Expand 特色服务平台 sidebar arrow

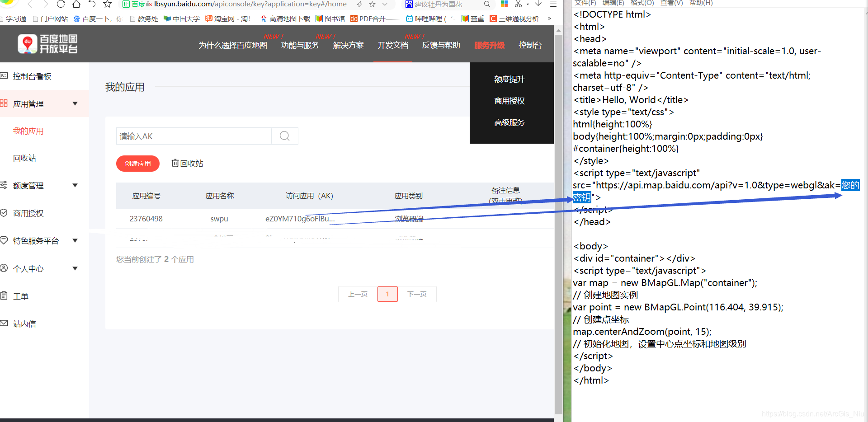tap(75, 240)
